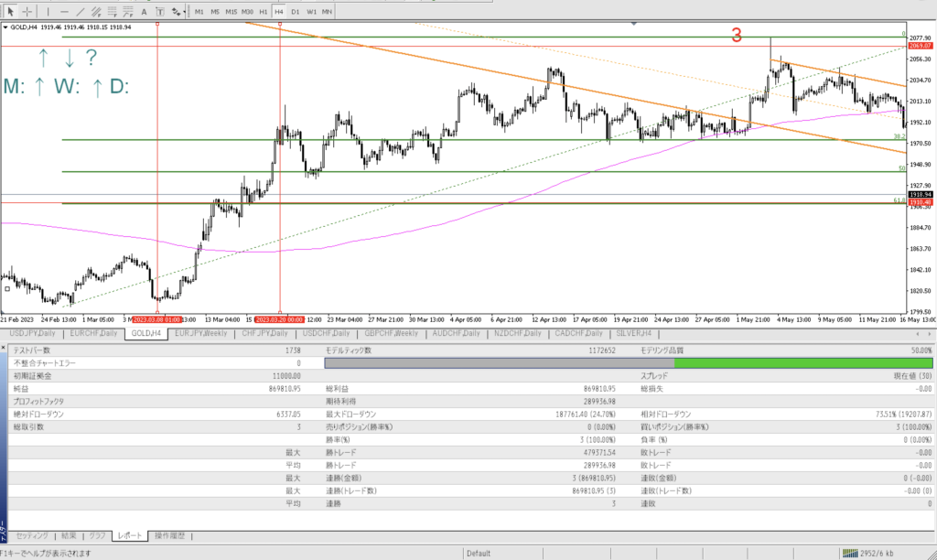Enable the W1 timeframe

tap(311, 11)
